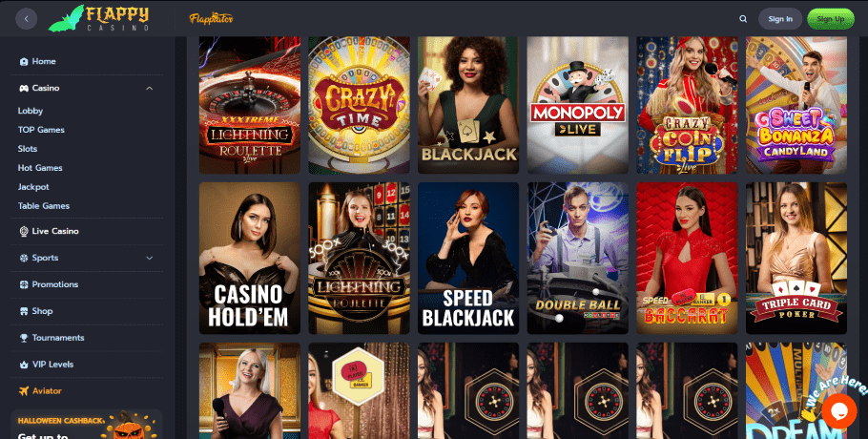Click the Flappy Casino bat logo
The width and height of the screenshot is (868, 439).
[98, 18]
